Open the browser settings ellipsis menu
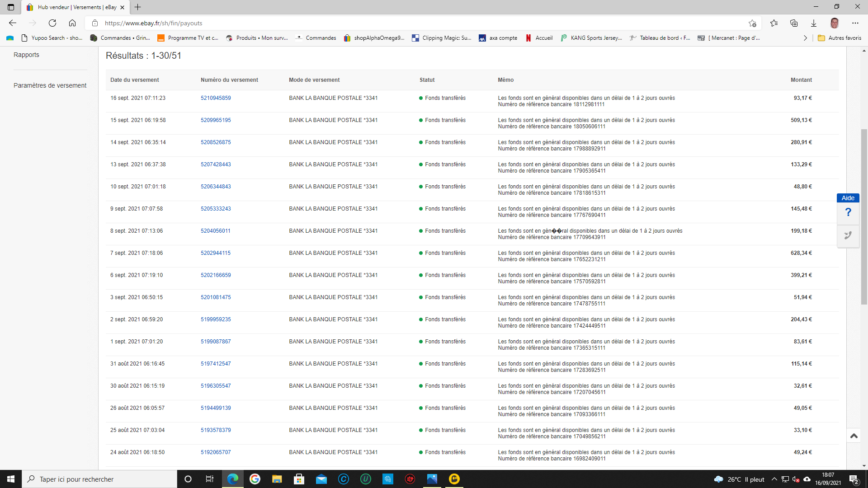 [x=855, y=23]
